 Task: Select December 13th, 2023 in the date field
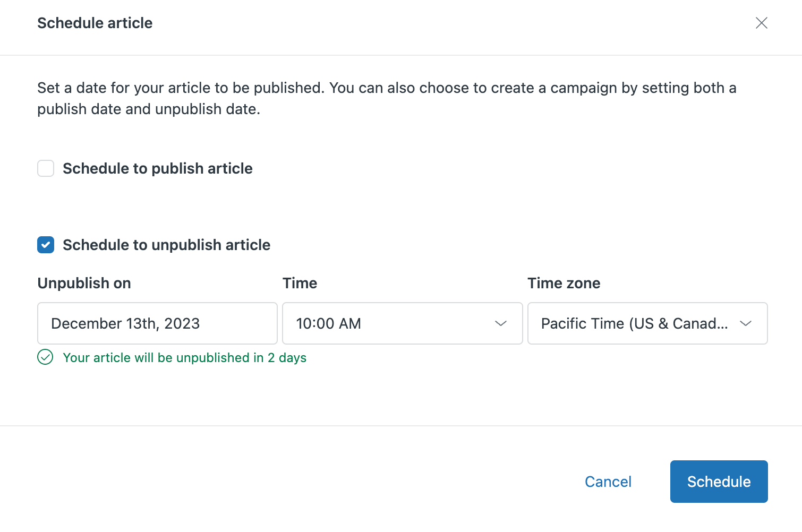click(157, 323)
